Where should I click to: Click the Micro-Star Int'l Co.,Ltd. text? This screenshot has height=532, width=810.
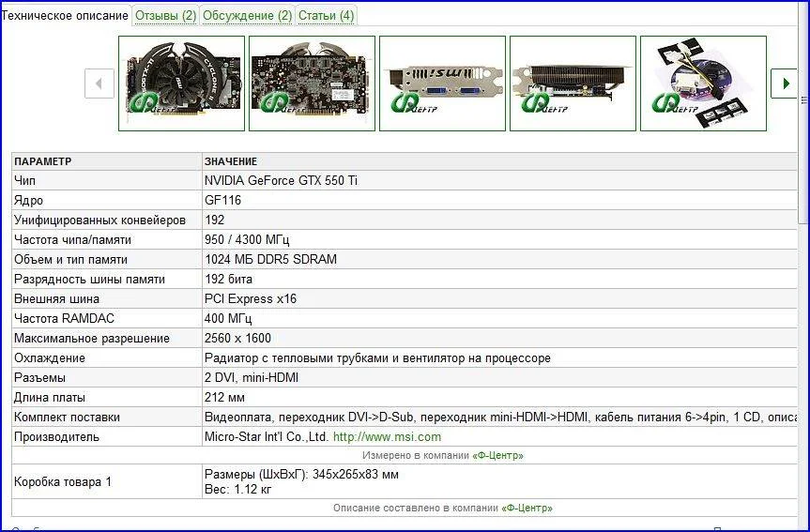click(x=267, y=437)
